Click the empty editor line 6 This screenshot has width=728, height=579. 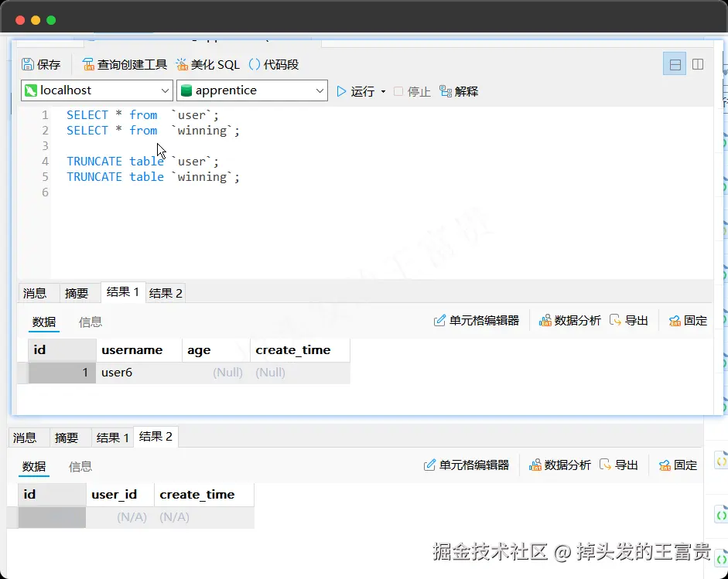381,192
